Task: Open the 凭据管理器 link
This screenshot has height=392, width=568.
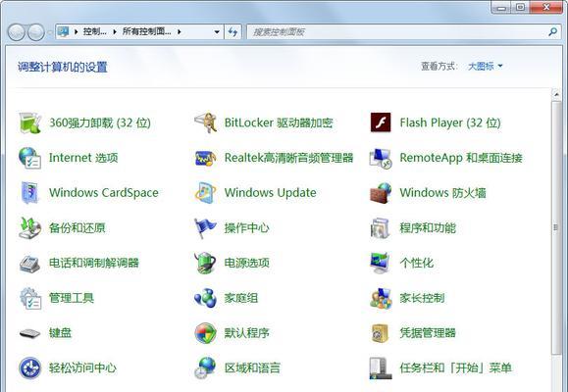Action: click(x=428, y=332)
